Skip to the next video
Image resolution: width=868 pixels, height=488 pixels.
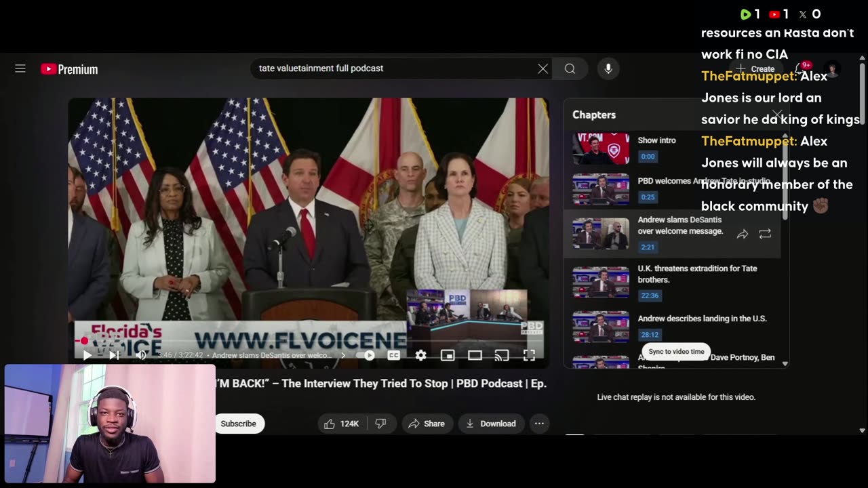coord(114,355)
